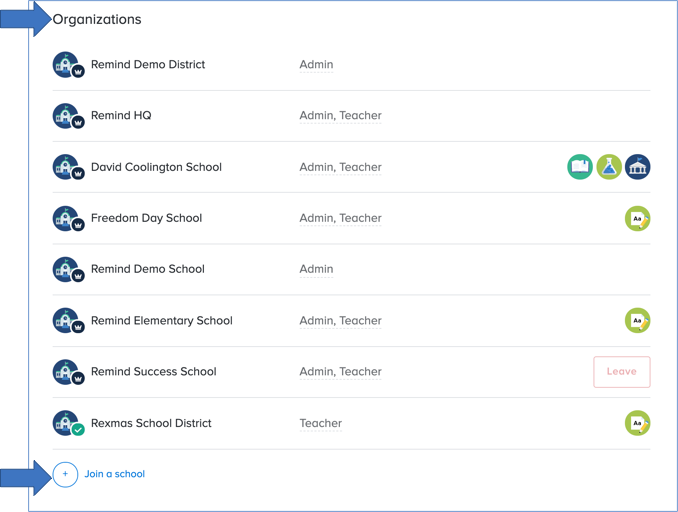Select the Freedom Day School name
This screenshot has height=512, width=678.
(x=146, y=218)
